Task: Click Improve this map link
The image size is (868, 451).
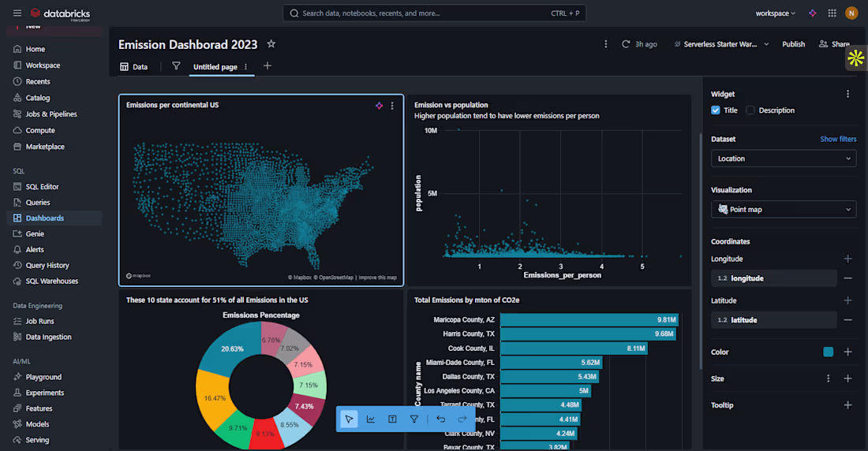Action: (x=377, y=278)
